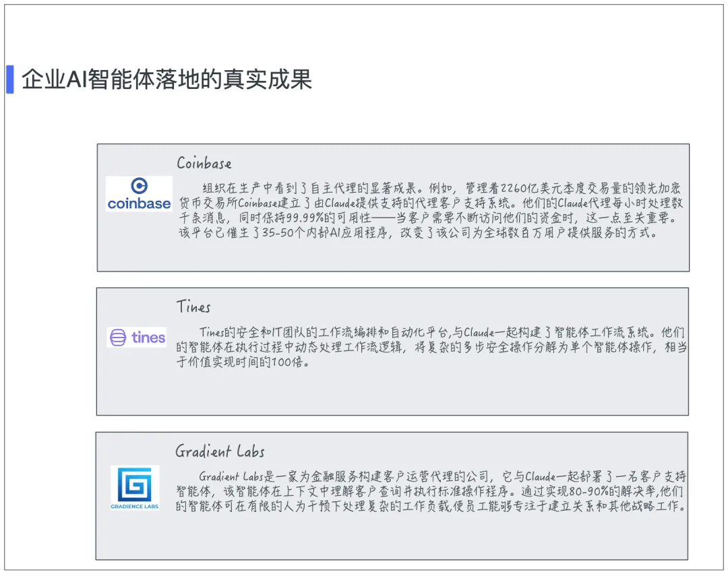Click the Coinbase paragraph mentioning 2260亿美元
The image size is (728, 574).
coord(431,210)
